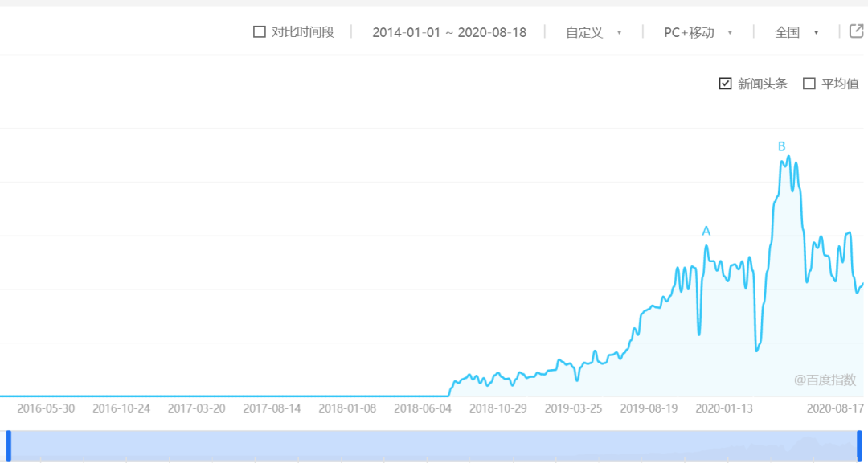Check the 平均值 checkbox
The image size is (868, 468).
pyautogui.click(x=809, y=84)
